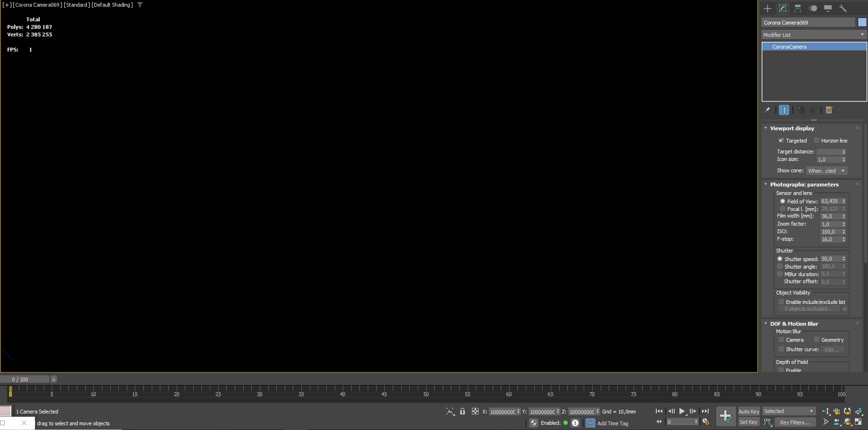
Task: Step to Previous Frame
Action: [671, 411]
